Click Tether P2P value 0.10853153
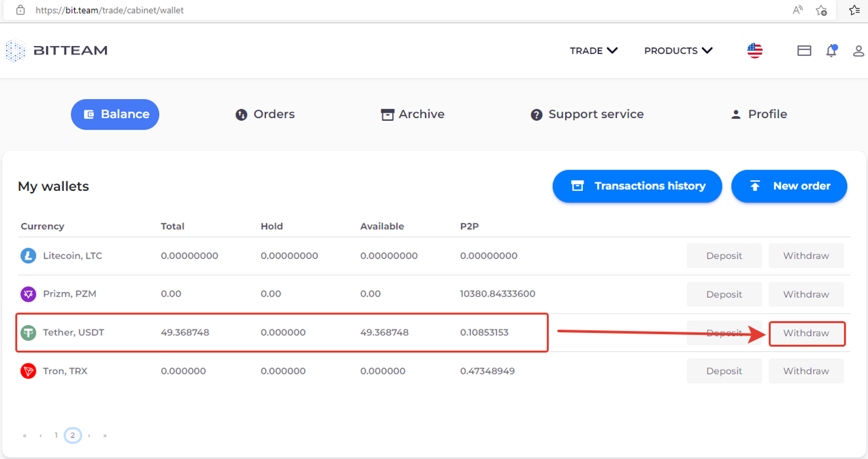Image resolution: width=868 pixels, height=459 pixels. [x=484, y=333]
